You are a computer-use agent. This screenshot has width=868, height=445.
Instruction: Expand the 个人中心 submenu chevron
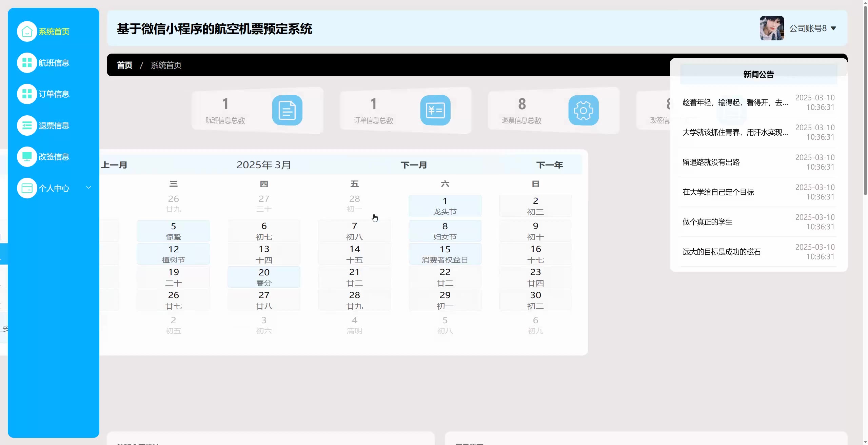point(88,188)
